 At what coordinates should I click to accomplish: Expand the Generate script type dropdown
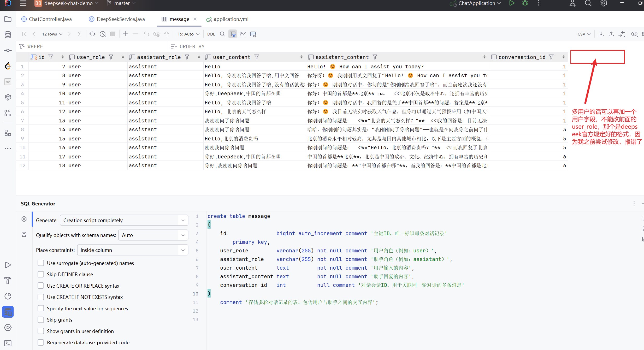tap(124, 220)
